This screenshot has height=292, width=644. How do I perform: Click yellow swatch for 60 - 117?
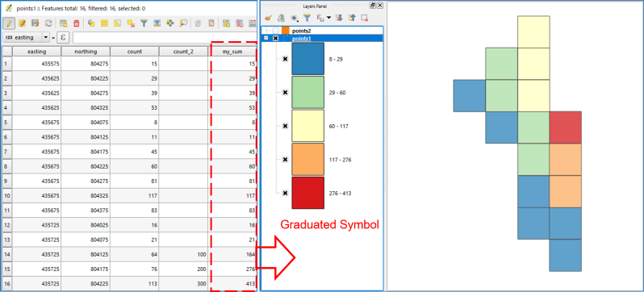coord(308,126)
